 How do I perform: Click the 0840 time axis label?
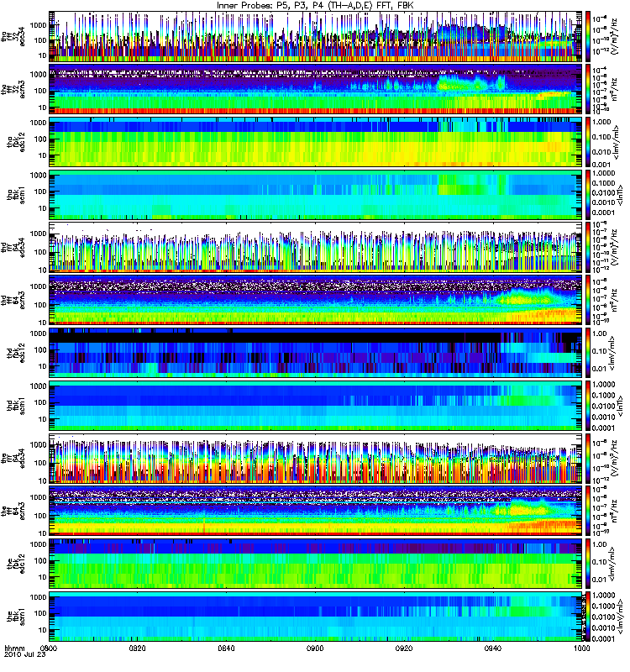coord(226,648)
